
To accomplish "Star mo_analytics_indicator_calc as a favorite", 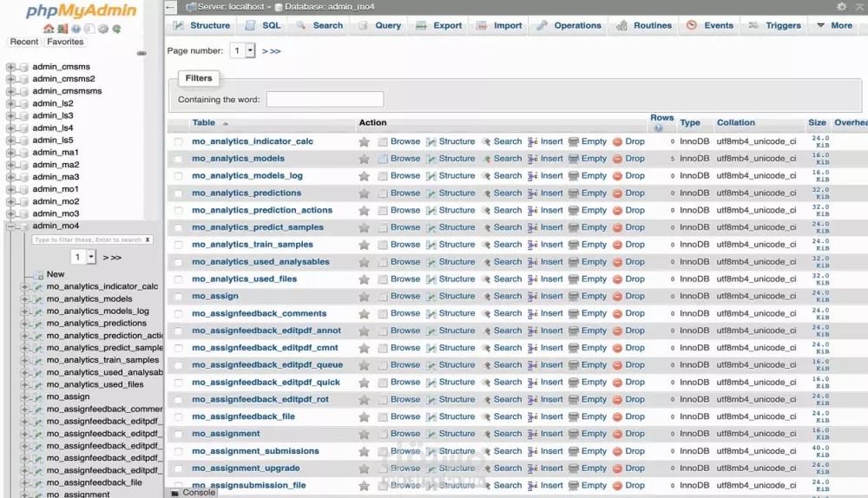I will pos(364,141).
